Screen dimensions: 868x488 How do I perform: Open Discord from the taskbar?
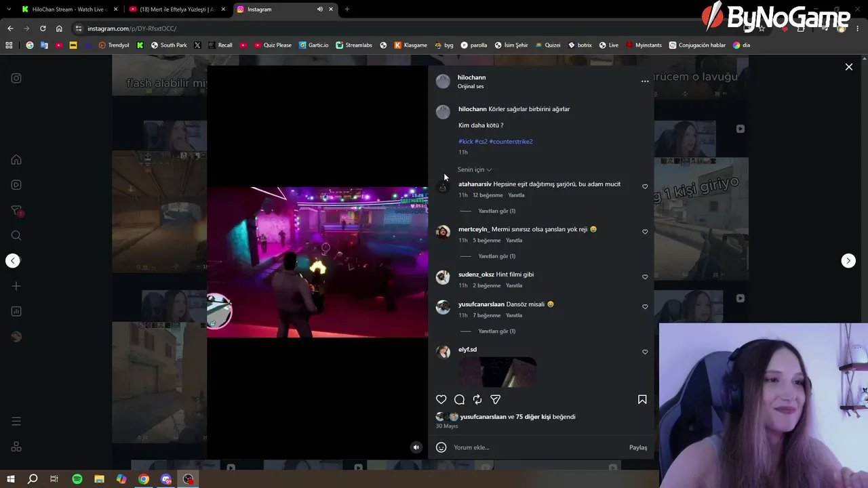coord(166,479)
